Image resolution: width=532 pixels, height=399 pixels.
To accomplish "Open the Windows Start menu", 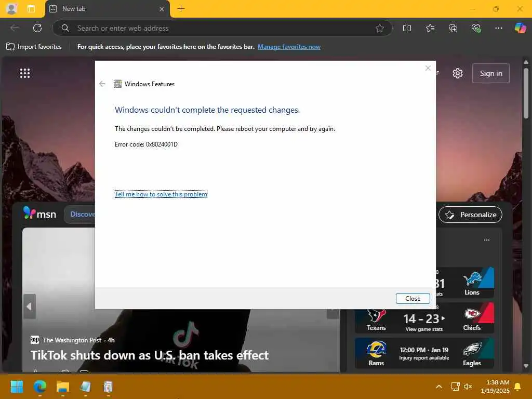I will pos(17,387).
